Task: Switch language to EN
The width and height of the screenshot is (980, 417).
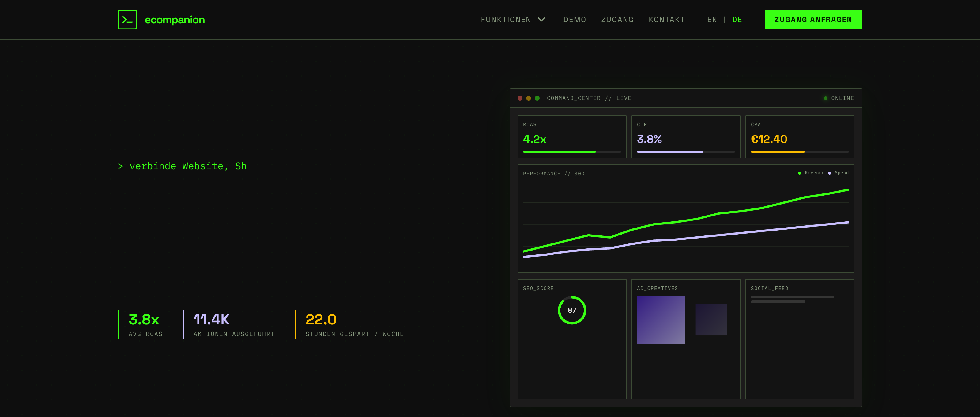Action: [711, 19]
